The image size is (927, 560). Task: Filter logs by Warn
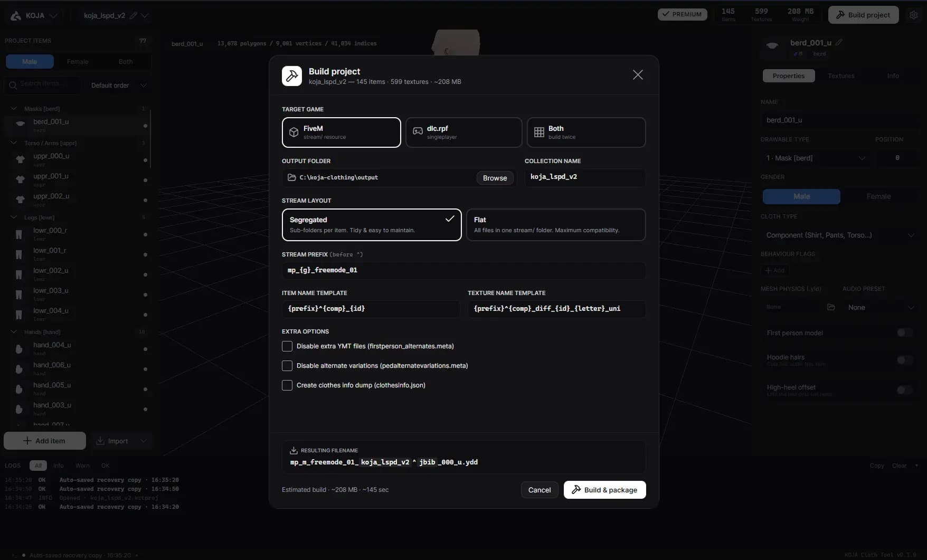(x=82, y=466)
